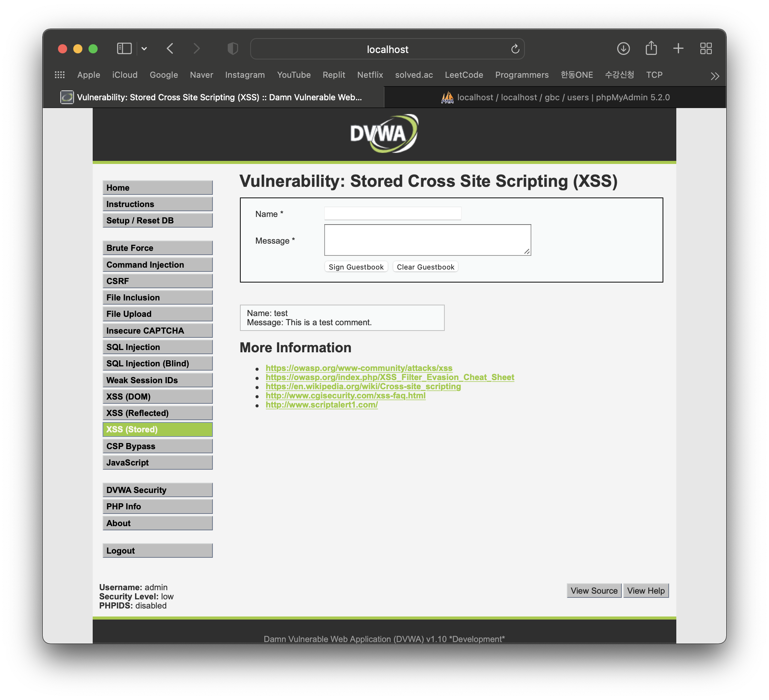Click the Share icon in toolbar
This screenshot has width=769, height=700.
point(651,49)
